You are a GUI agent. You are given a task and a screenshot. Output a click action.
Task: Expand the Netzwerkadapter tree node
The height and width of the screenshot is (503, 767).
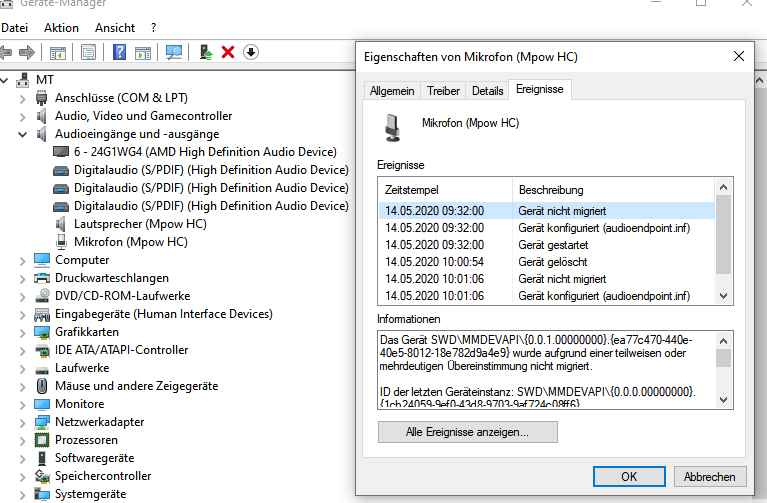coord(23,423)
